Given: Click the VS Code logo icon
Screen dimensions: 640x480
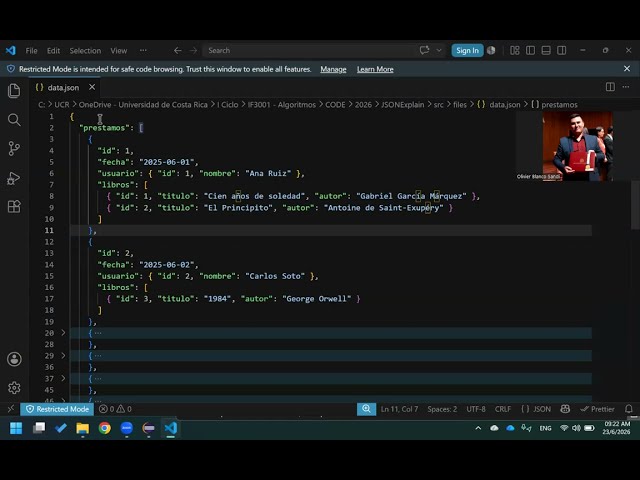Looking at the screenshot, I should [x=11, y=50].
